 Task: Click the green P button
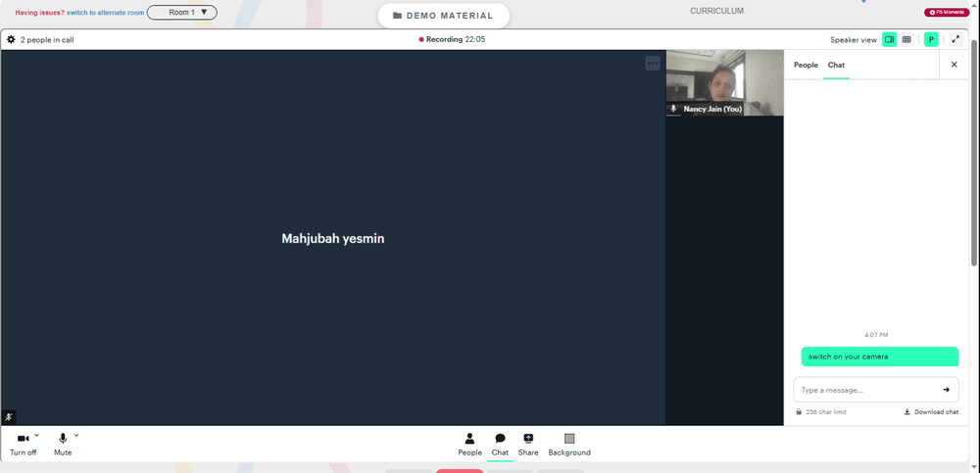click(x=931, y=39)
